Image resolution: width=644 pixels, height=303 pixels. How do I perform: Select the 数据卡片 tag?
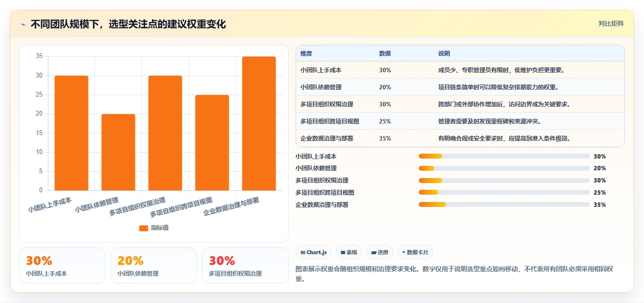[415, 252]
